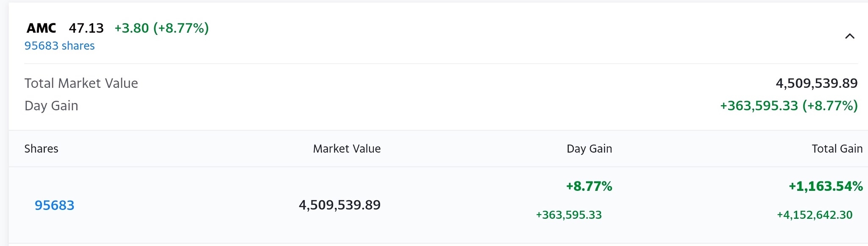Image resolution: width=868 pixels, height=246 pixels.
Task: Click the +4,152,642.30 total gain amount
Action: tap(814, 215)
